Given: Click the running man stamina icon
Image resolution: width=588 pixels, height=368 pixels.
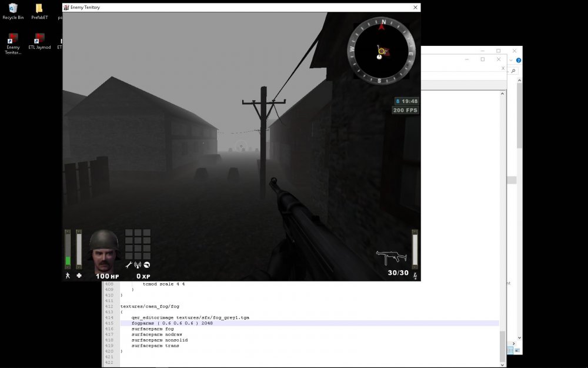Looking at the screenshot, I should pos(68,276).
